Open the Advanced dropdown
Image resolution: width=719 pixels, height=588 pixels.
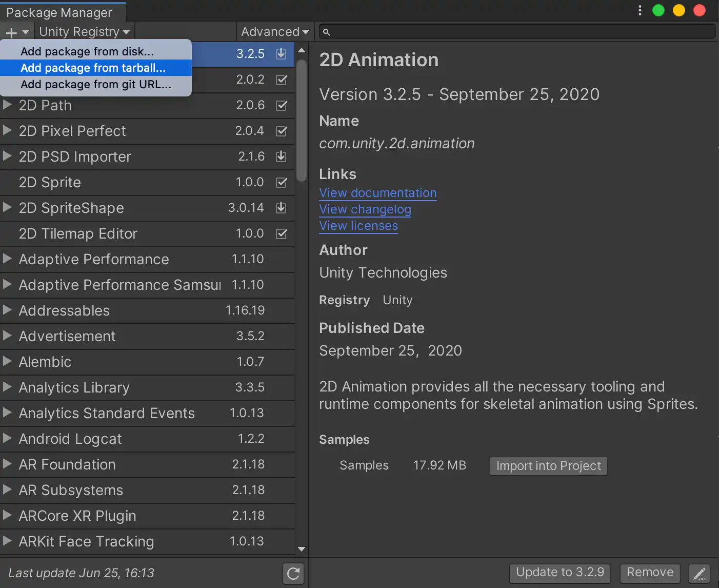point(275,32)
